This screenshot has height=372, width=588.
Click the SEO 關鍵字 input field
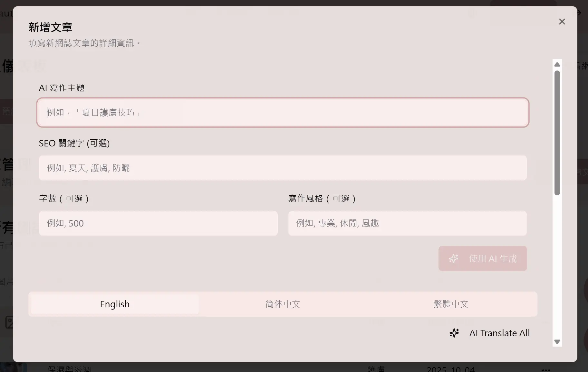tap(283, 168)
